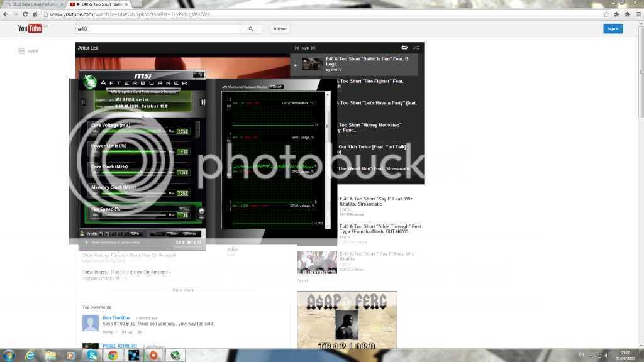Expand the Core Voltage dropdown arrow
Viewport: 644px width, 362px height.
click(x=197, y=129)
